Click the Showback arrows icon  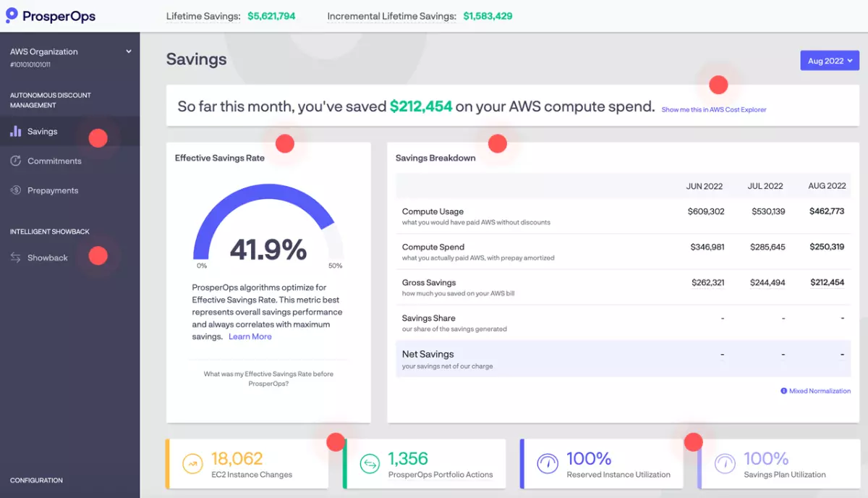point(16,257)
